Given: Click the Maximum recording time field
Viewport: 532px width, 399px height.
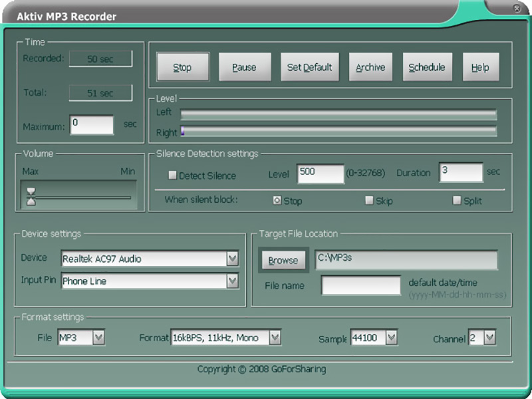Looking at the screenshot, I should 91,123.
